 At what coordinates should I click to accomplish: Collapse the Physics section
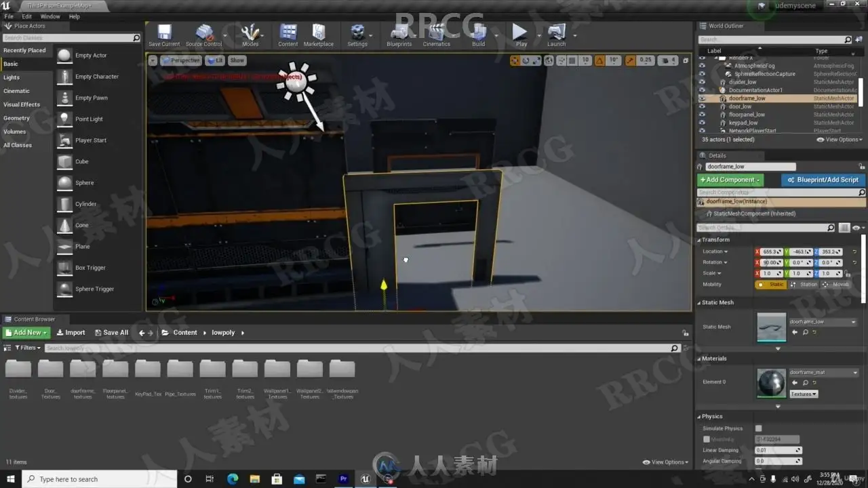coord(699,417)
